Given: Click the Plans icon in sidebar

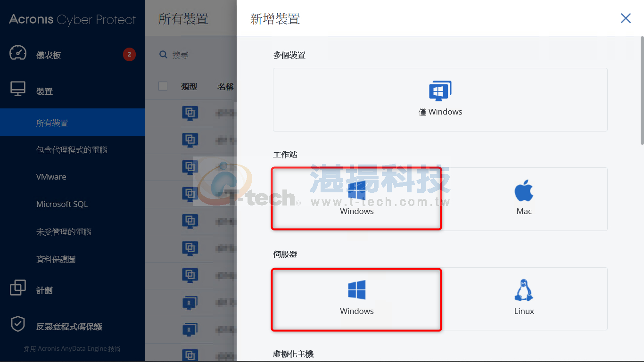Looking at the screenshot, I should [18, 288].
